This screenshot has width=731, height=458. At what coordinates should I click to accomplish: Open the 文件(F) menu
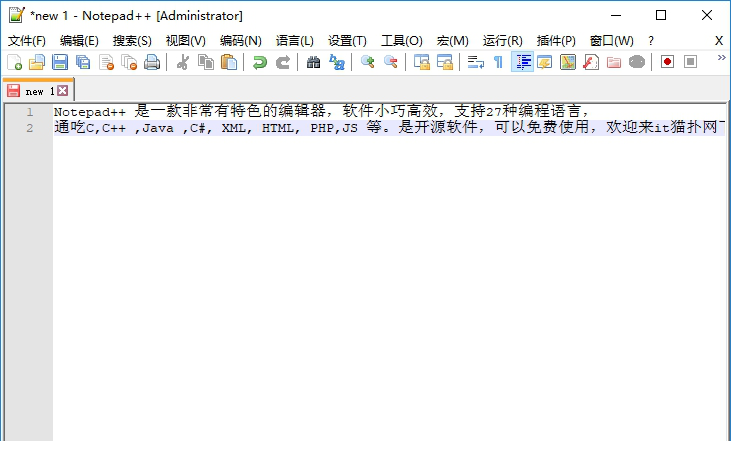(x=27, y=41)
